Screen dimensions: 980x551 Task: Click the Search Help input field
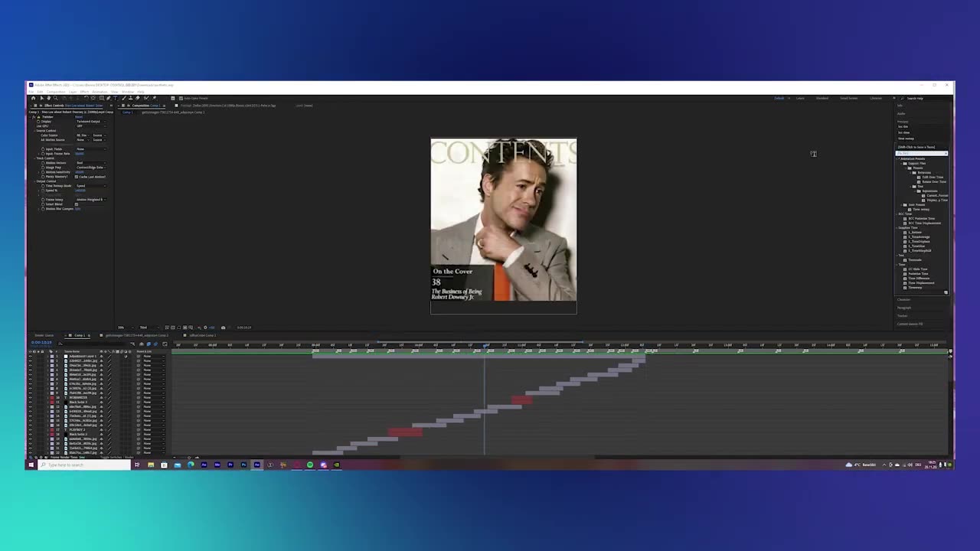click(x=923, y=98)
